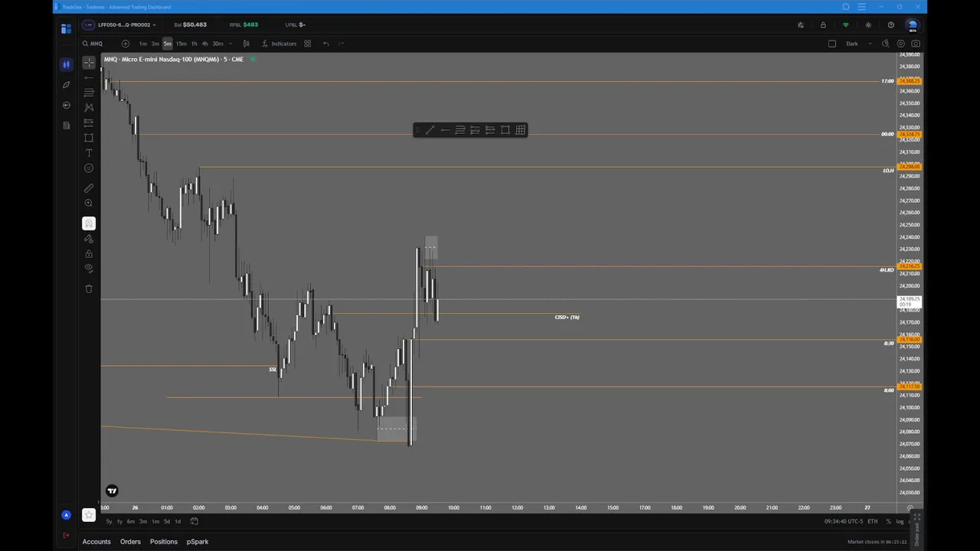Toggle the ETH session button
This screenshot has width=980, height=551.
(872, 522)
